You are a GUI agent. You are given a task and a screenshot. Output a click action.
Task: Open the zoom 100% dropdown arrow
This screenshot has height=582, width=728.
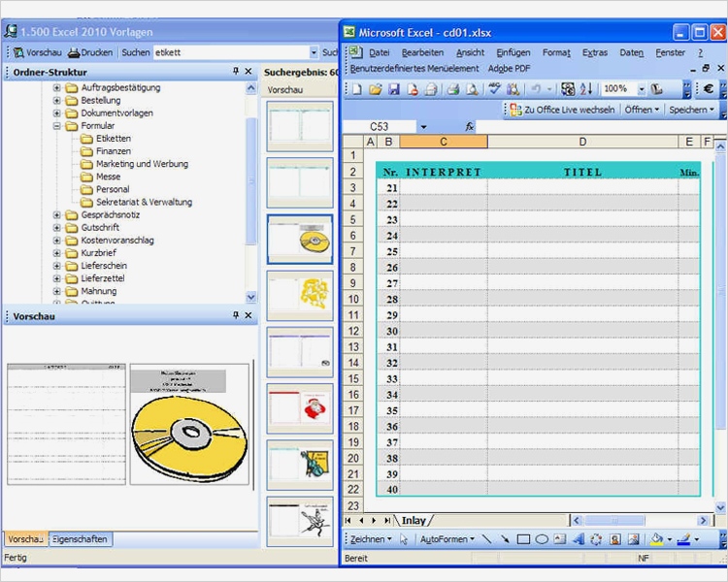pyautogui.click(x=642, y=88)
